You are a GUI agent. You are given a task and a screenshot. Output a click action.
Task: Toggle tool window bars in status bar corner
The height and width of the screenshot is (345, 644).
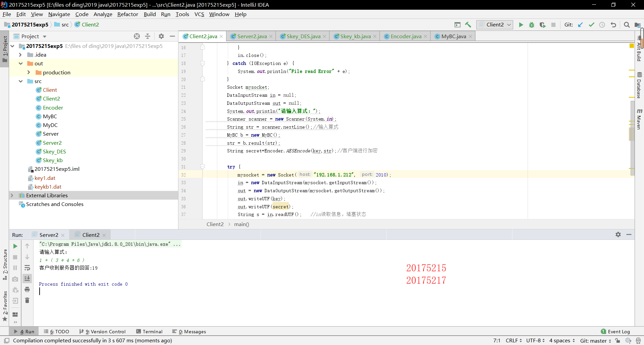point(7,341)
